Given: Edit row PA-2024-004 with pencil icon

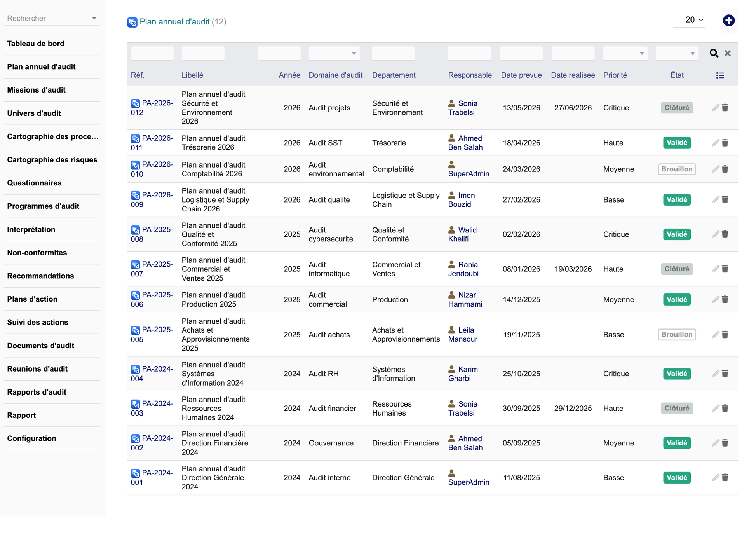Looking at the screenshot, I should pyautogui.click(x=715, y=374).
